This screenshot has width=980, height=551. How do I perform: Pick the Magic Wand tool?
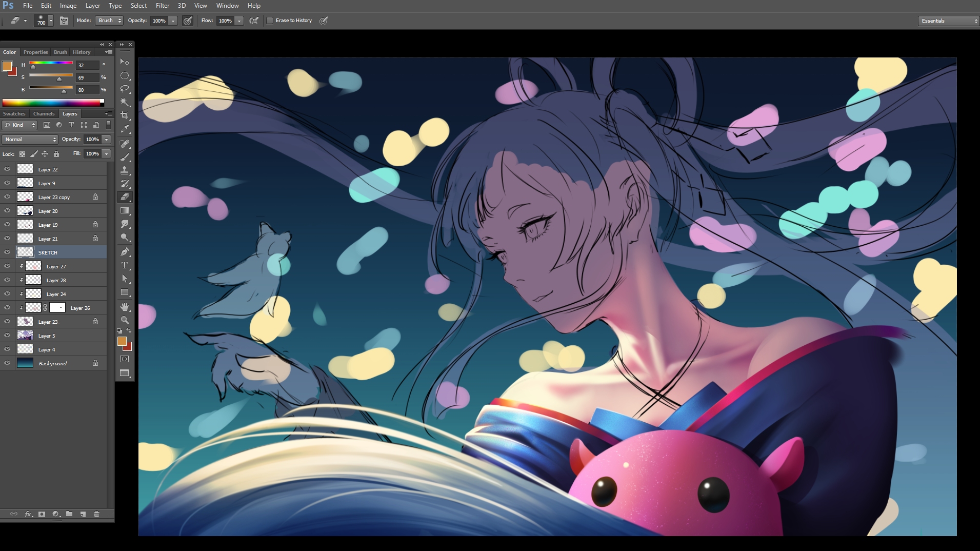click(x=125, y=102)
